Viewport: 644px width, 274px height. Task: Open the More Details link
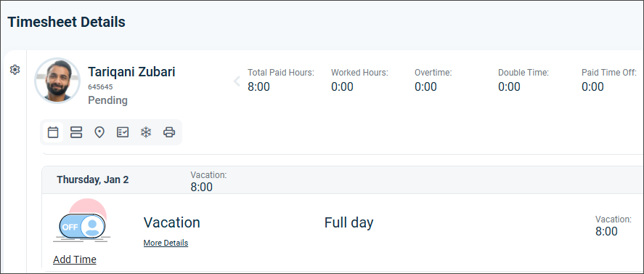166,243
